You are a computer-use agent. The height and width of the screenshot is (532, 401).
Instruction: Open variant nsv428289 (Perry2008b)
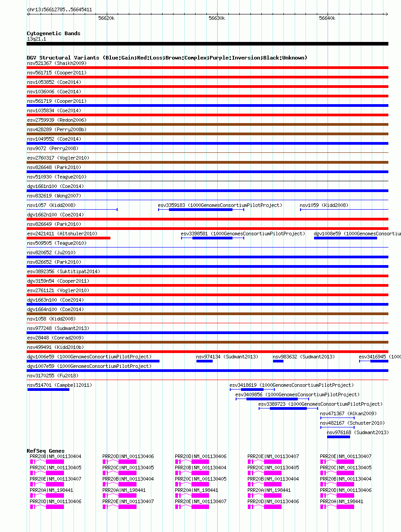[x=57, y=129]
